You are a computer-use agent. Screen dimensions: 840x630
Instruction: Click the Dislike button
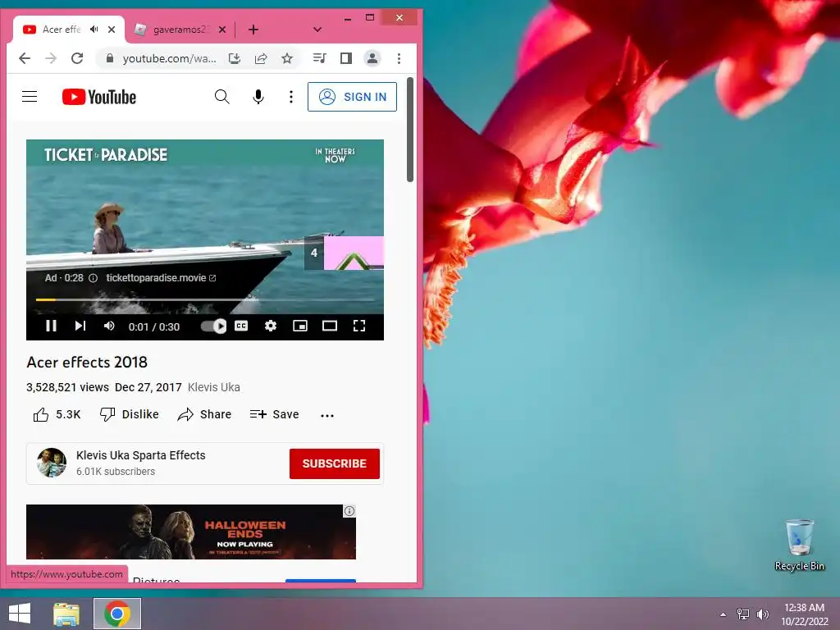pyautogui.click(x=129, y=414)
